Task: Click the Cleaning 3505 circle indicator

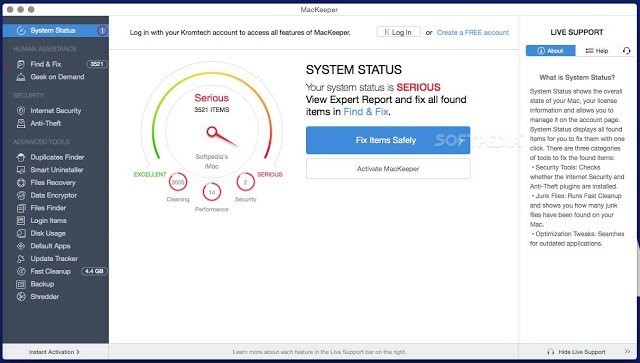Action: pos(178,182)
